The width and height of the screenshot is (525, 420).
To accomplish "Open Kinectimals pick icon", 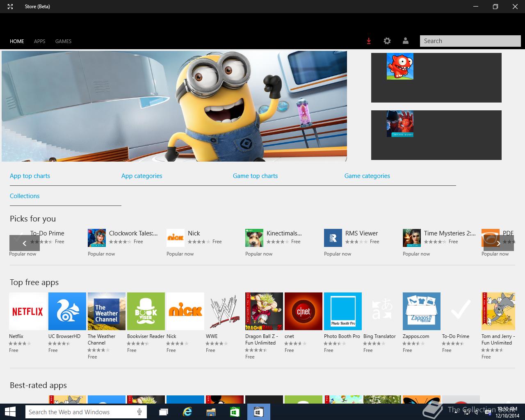I will [x=254, y=238].
